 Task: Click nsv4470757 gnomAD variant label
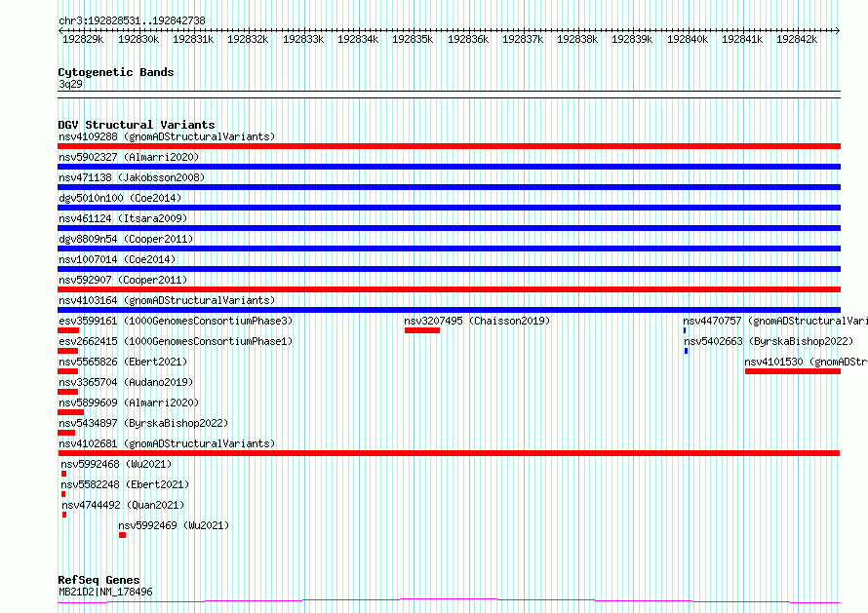tap(775, 321)
